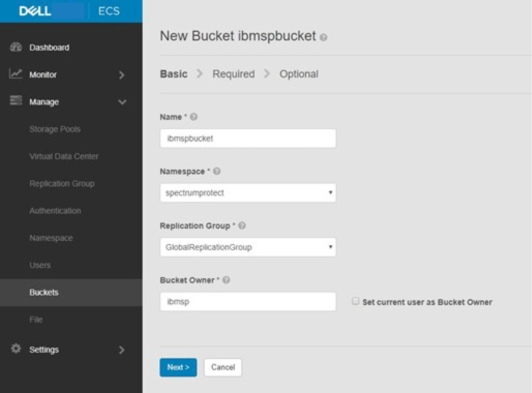
Task: Open help icon next to Replication Group label
Action: (x=242, y=226)
